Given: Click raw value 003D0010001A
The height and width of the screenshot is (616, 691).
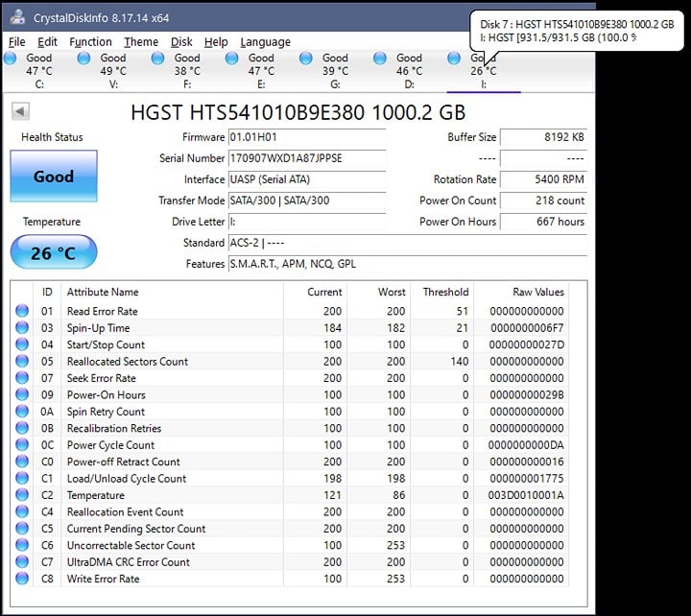Looking at the screenshot, I should 526,495.
